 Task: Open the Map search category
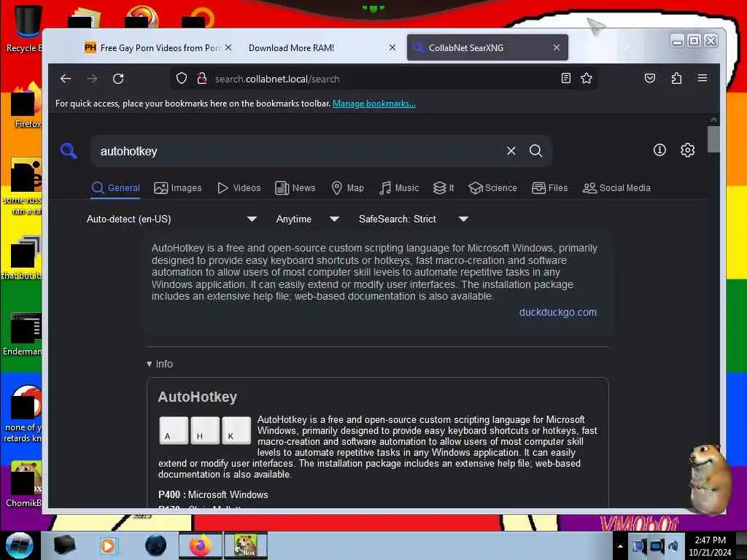(x=347, y=188)
